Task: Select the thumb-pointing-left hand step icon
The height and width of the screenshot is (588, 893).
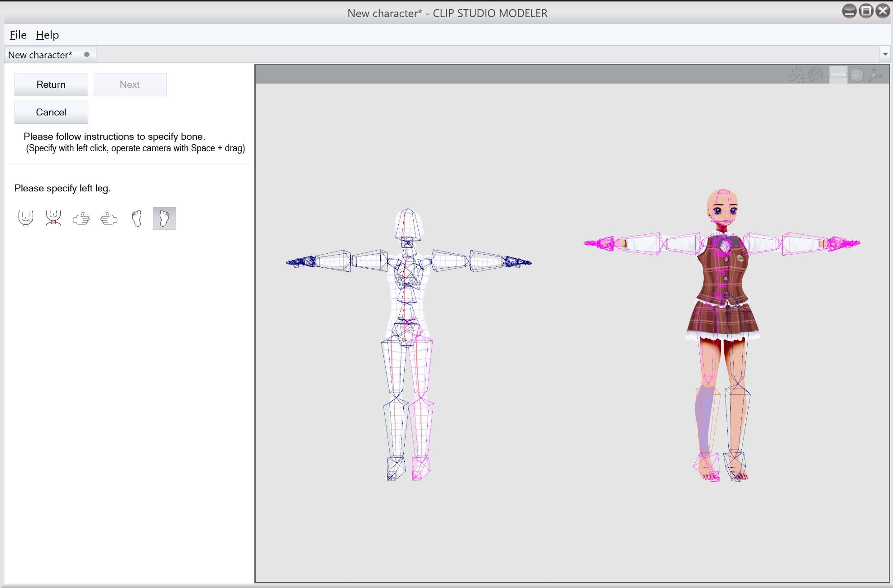Action: 109,219
